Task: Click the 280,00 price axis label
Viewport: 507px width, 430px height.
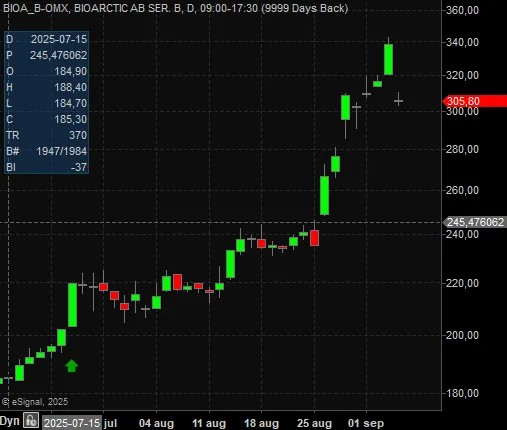Action: click(463, 149)
